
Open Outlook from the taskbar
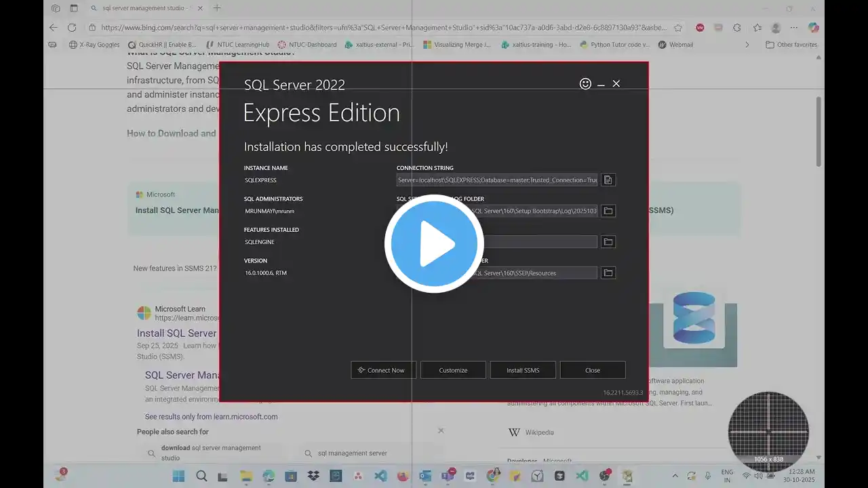click(425, 476)
